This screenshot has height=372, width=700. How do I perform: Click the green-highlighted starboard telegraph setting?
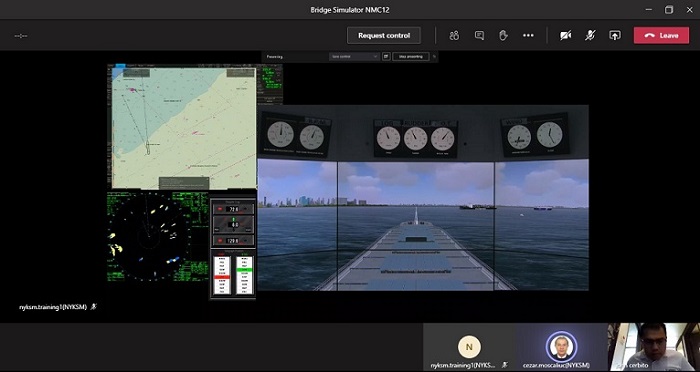pyautogui.click(x=244, y=270)
